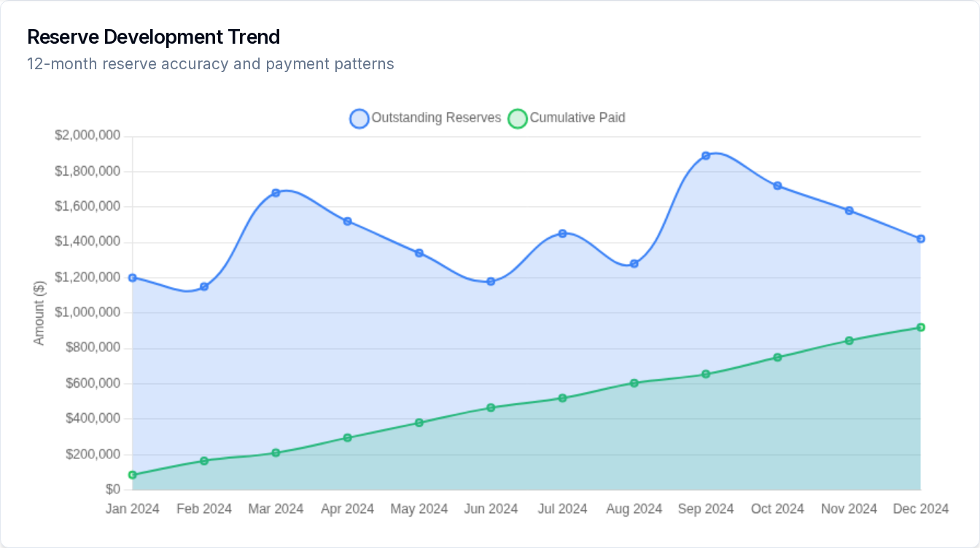980x548 pixels.
Task: Select the Jul 2024 Outstanding Reserves point
Action: (562, 234)
